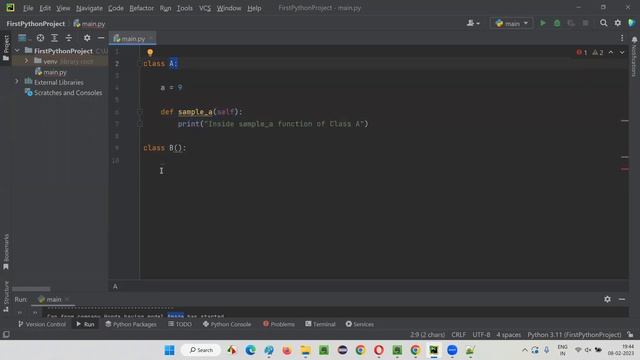The height and width of the screenshot is (360, 640).
Task: Open IDE settings gear in top toolbar
Action: 618,23
